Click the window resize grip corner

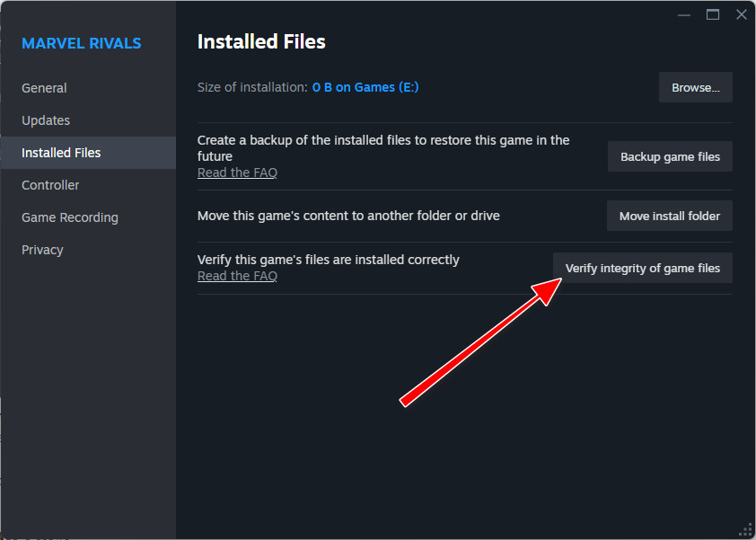(746, 530)
